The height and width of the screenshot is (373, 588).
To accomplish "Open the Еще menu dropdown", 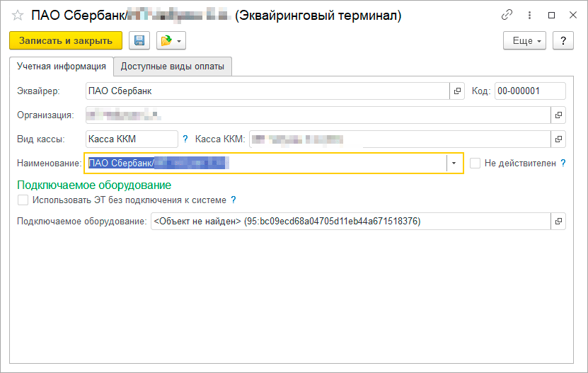I will pyautogui.click(x=524, y=40).
